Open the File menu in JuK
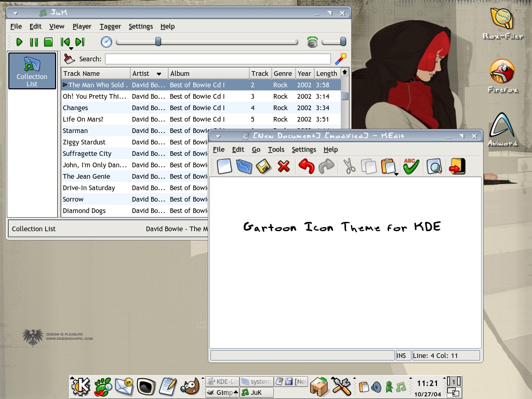This screenshot has width=532, height=399. coord(16,26)
